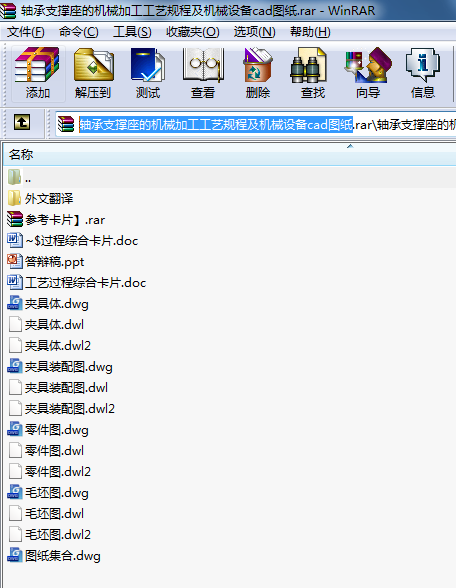Open the 工具(S) menu
456x588 pixels.
tap(132, 32)
